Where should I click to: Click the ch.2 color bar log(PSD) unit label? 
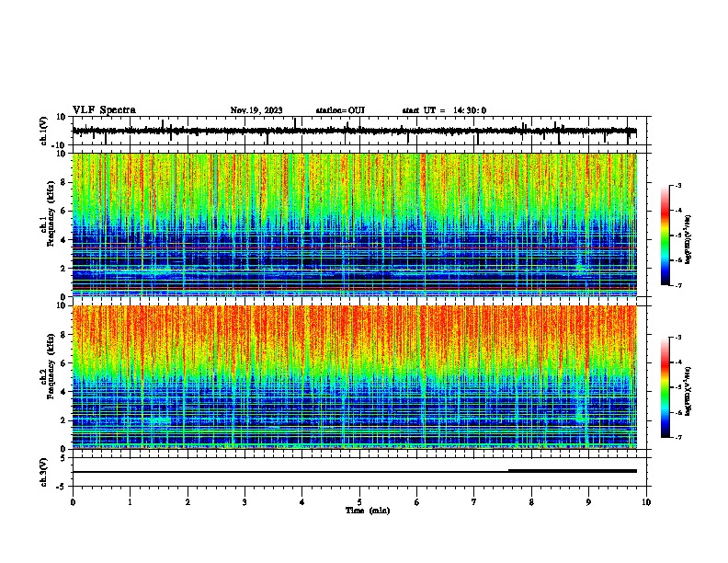click(688, 391)
